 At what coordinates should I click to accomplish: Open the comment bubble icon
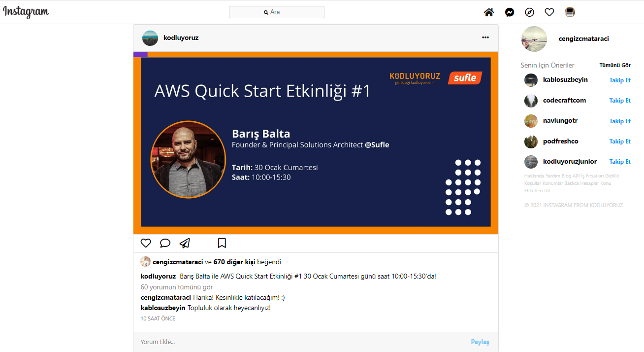pos(165,243)
